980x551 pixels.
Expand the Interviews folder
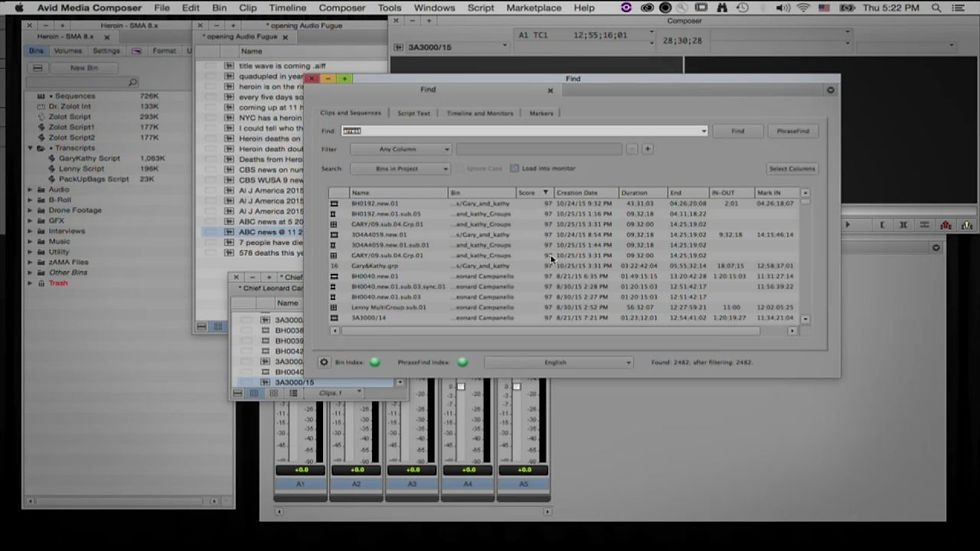30,231
